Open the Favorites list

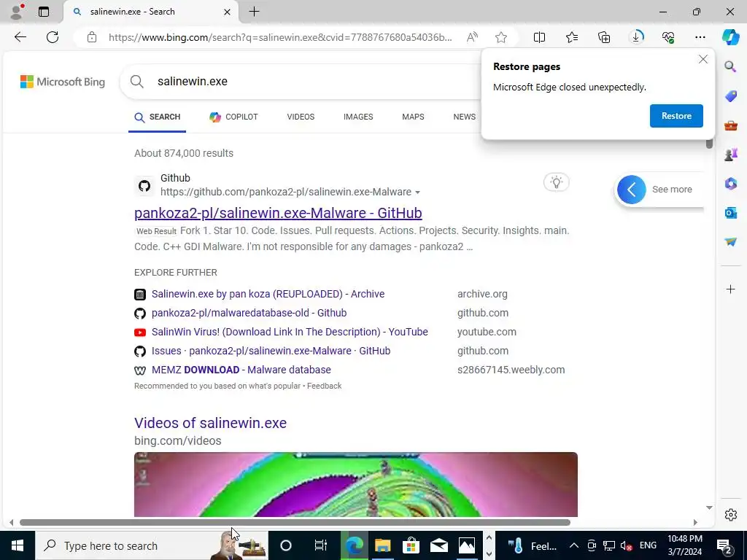(x=572, y=37)
